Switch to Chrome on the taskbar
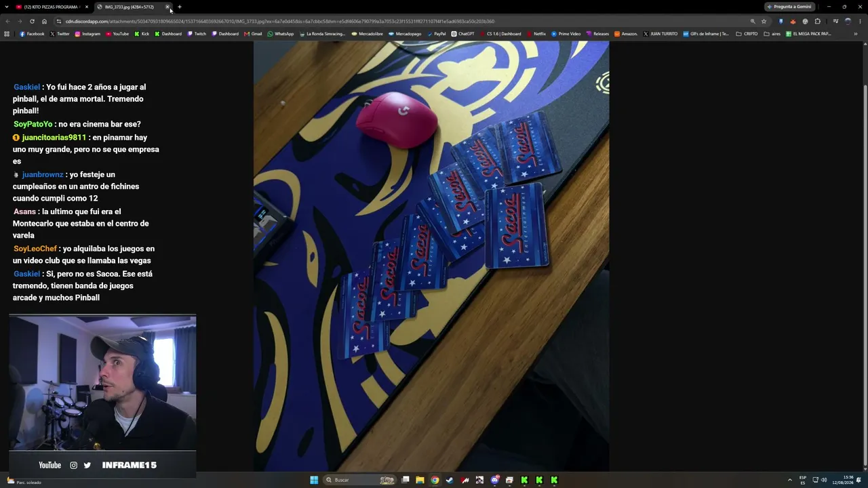The height and width of the screenshot is (488, 868). click(435, 480)
